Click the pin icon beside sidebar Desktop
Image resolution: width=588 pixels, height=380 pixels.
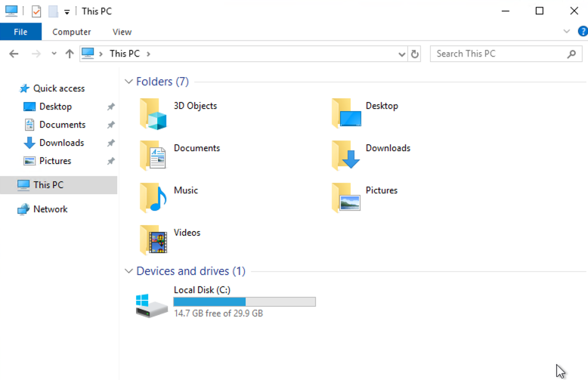(111, 107)
